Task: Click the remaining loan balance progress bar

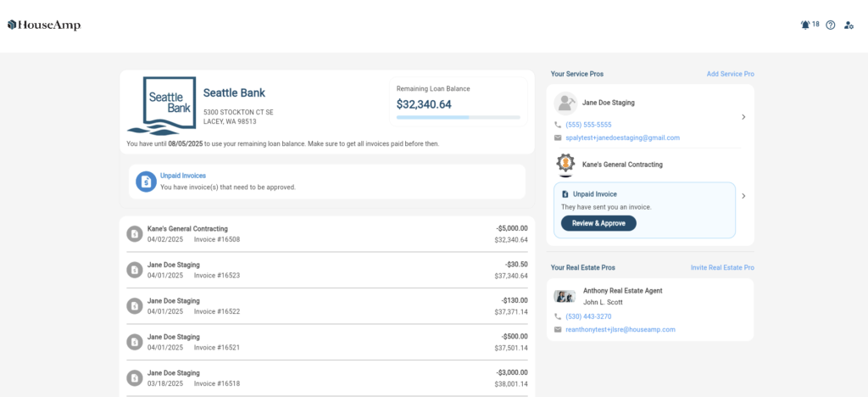Action: 458,117
